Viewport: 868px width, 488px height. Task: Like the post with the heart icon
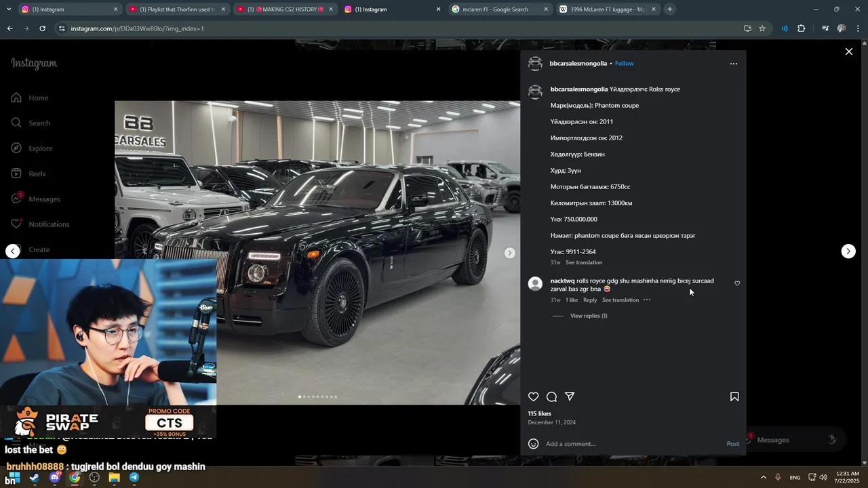(534, 397)
